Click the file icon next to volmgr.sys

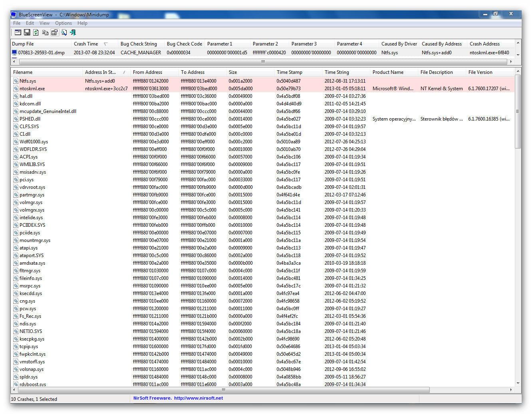coord(16,202)
